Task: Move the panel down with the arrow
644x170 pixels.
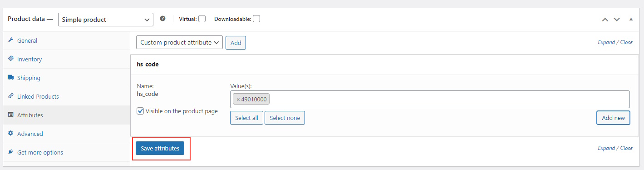Action: 617,20
